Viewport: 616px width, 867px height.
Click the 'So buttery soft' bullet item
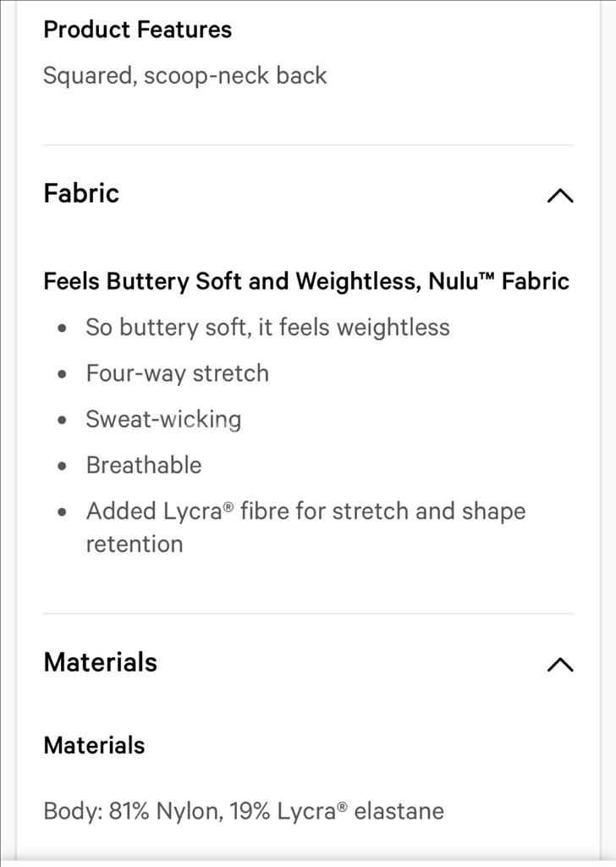[x=267, y=328]
